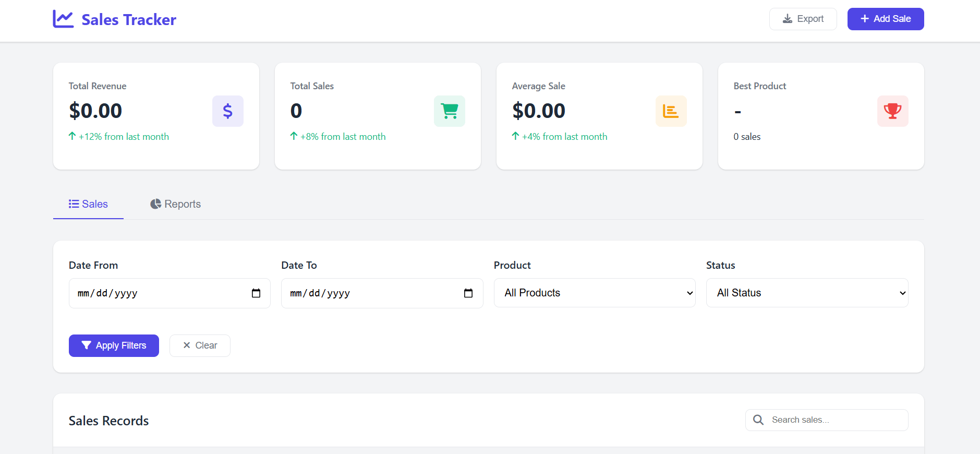Focus the Search sales input field
The width and height of the screenshot is (980, 454).
pyautogui.click(x=834, y=420)
